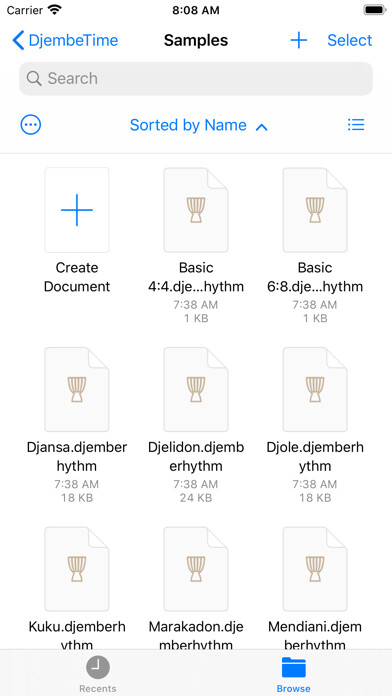
Task: Tap the 'Basic 6:8.dje...hythm' file name
Action: [315, 277]
